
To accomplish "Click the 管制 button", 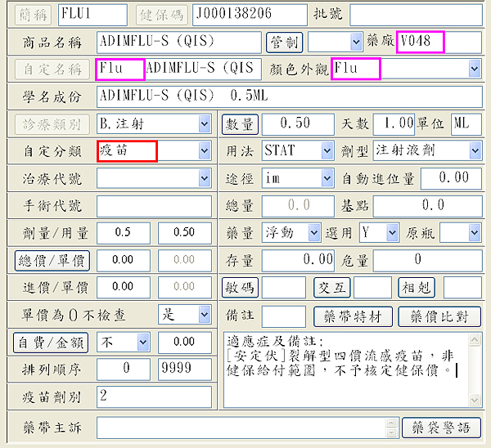I will [285, 42].
